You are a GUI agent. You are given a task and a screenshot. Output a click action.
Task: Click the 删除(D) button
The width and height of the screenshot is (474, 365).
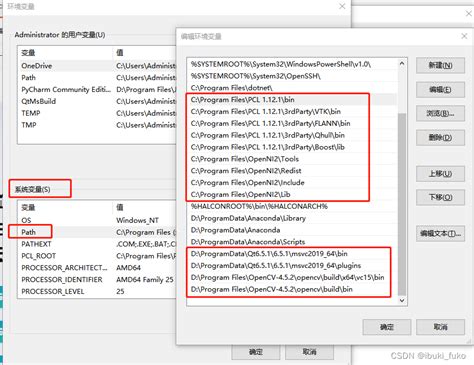[440, 138]
